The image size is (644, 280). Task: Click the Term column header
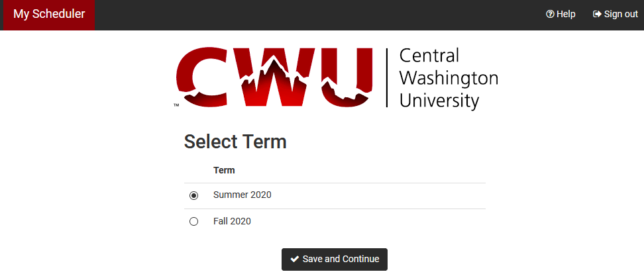coord(224,170)
